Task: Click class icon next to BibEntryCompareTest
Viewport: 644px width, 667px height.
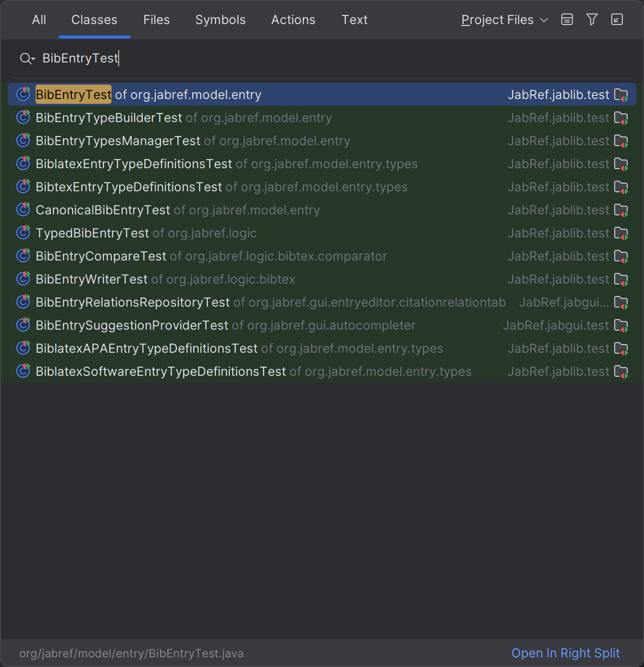Action: coord(23,256)
